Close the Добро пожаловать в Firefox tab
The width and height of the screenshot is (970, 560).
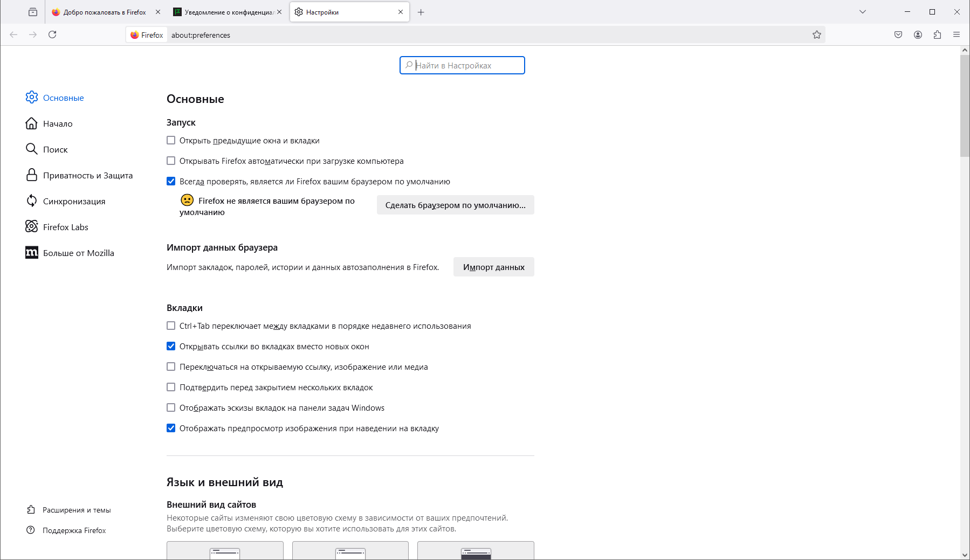coord(158,12)
